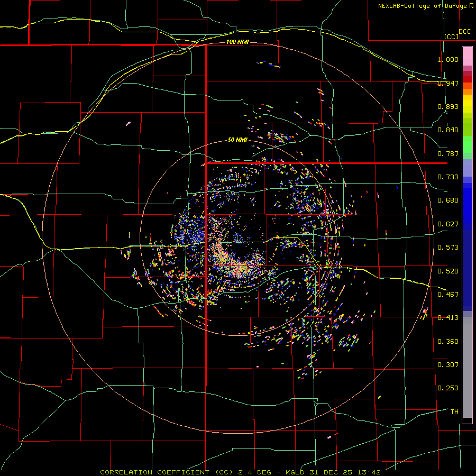Click the 0.573 legend value
Viewport: 476px width, 476px height.
pos(448,248)
